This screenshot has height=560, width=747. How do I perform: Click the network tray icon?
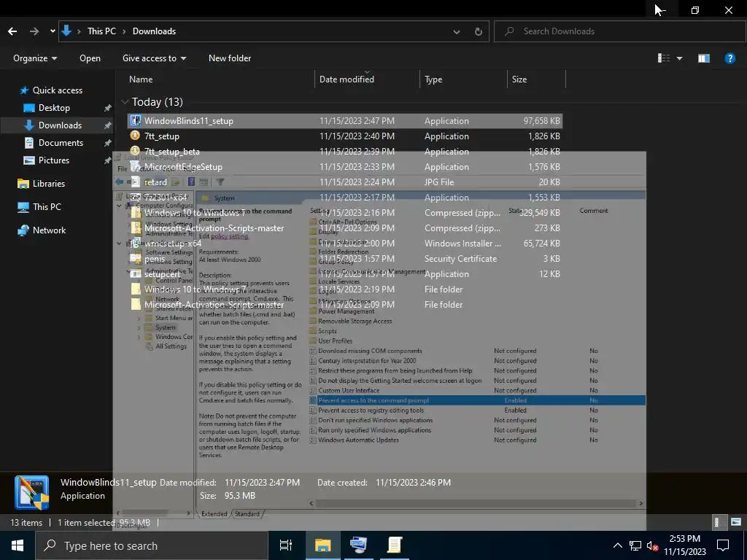[635, 545]
